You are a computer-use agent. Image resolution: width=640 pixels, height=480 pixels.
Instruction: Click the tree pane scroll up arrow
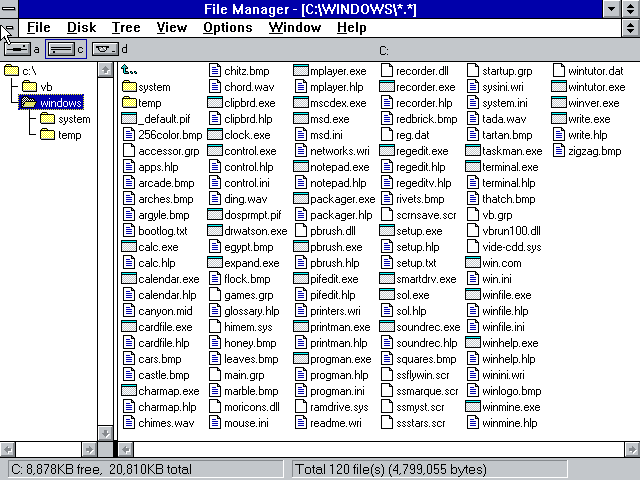tap(105, 70)
